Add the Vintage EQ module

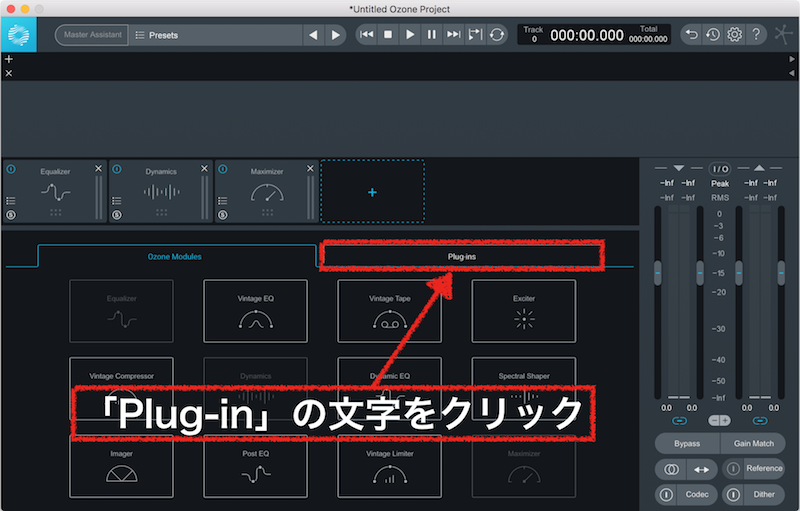[256, 311]
